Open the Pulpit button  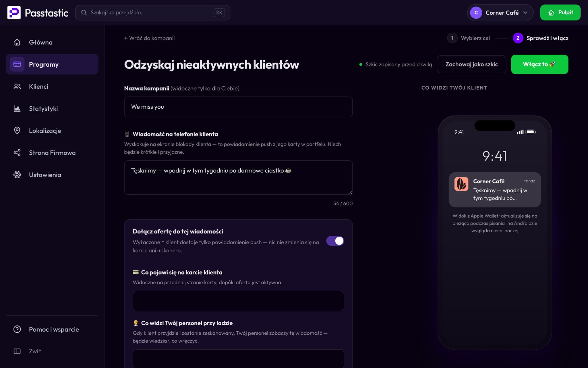[x=560, y=13]
